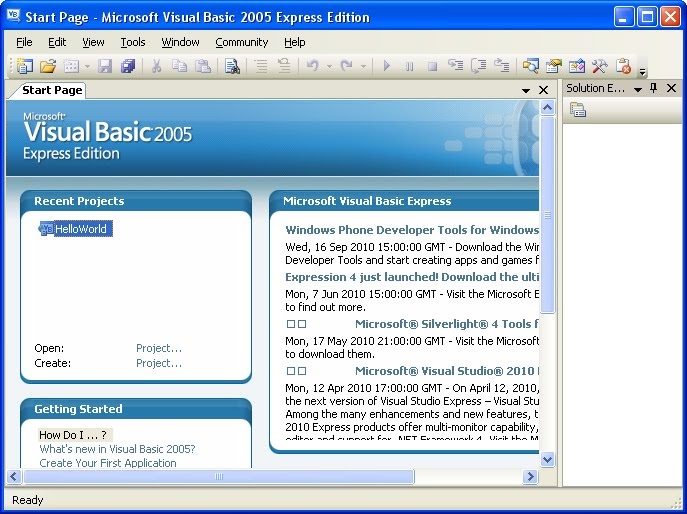Click the Redo arrow icon
The image size is (687, 514).
(x=347, y=66)
